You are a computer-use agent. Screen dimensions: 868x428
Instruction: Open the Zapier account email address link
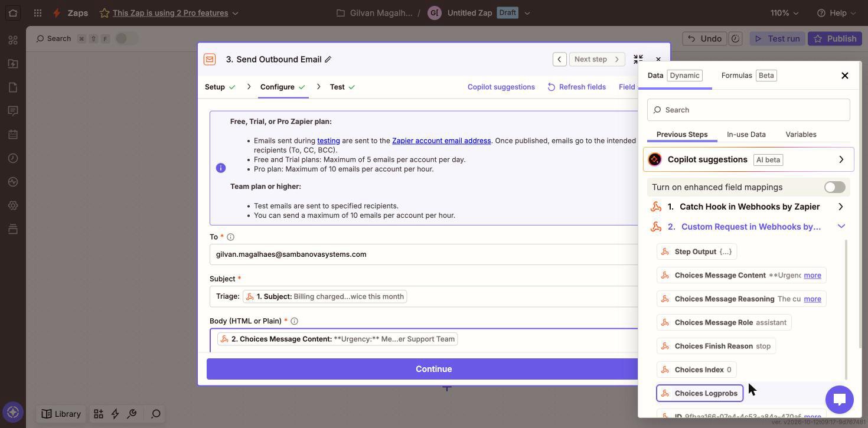(442, 141)
